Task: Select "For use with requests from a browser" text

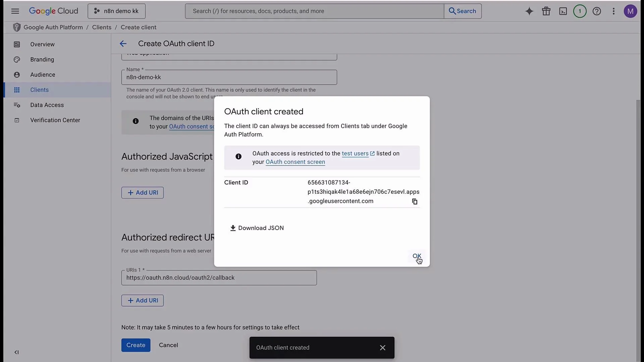Action: pos(163,170)
